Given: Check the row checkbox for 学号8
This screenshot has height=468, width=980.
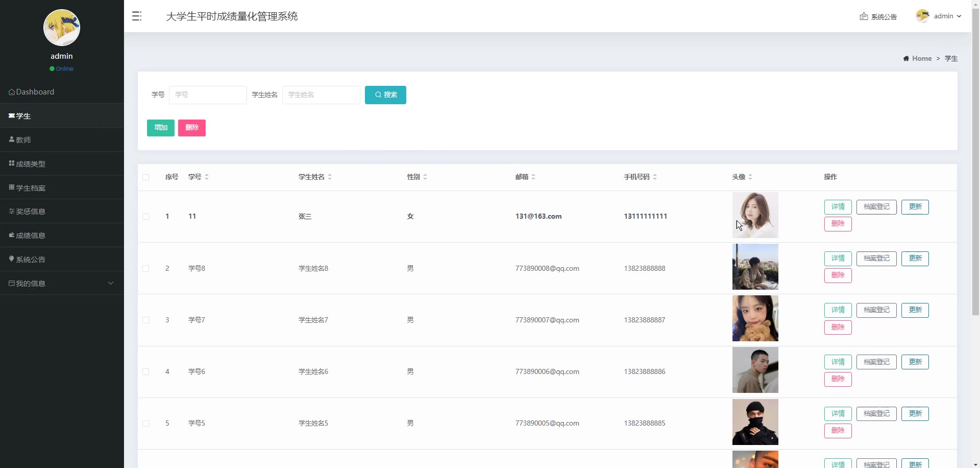Looking at the screenshot, I should (x=146, y=269).
